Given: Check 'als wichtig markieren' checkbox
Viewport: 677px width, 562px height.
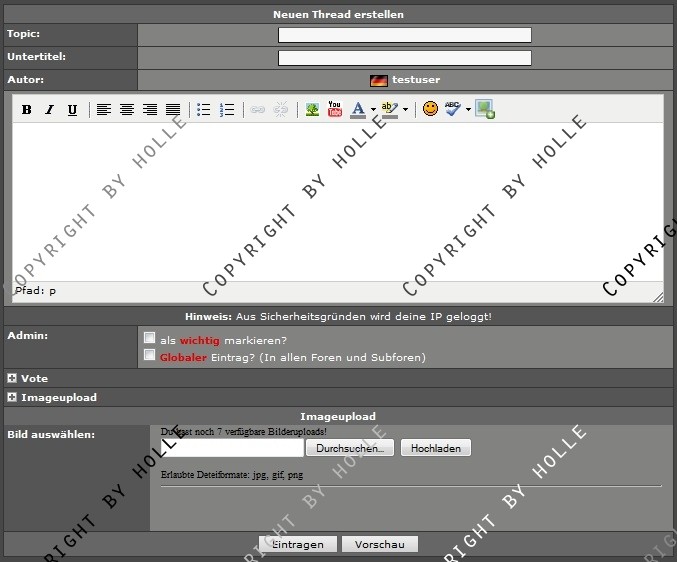Looking at the screenshot, I should (150, 338).
